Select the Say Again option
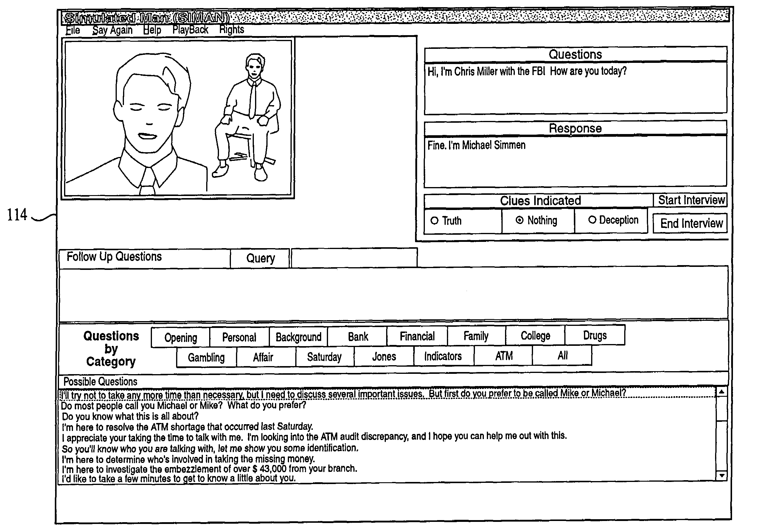Screen dimensions: 769x532 tap(113, 26)
